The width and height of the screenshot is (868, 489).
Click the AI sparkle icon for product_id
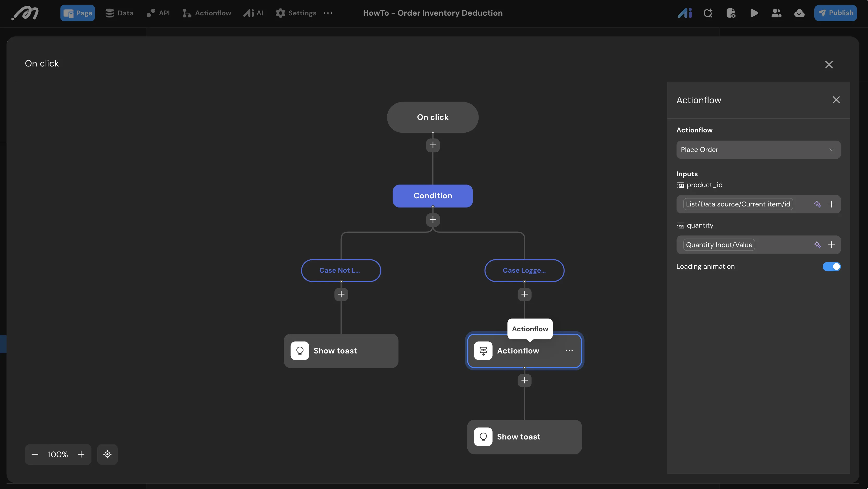(817, 204)
